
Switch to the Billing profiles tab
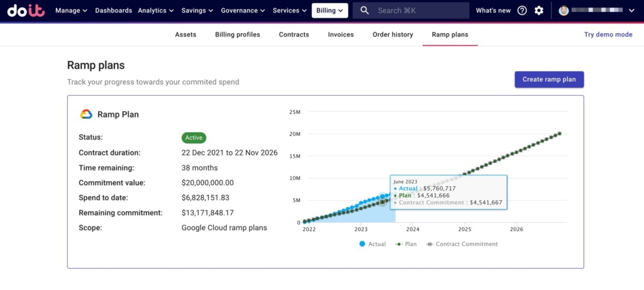pos(237,35)
